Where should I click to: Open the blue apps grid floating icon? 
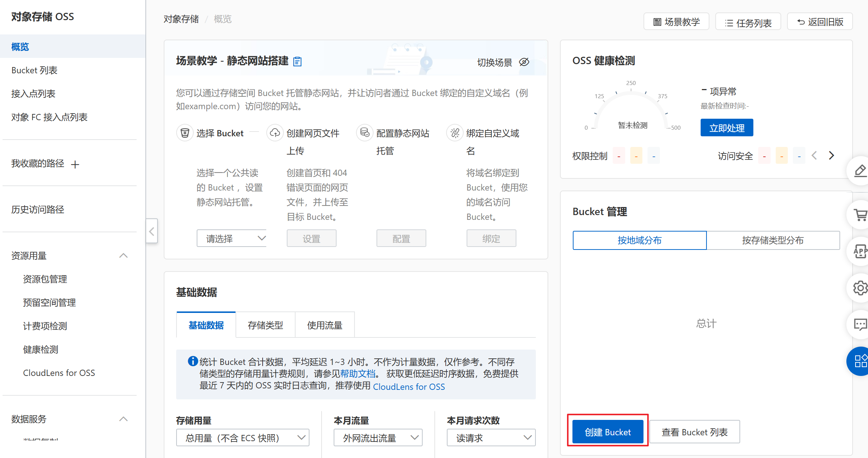(860, 361)
